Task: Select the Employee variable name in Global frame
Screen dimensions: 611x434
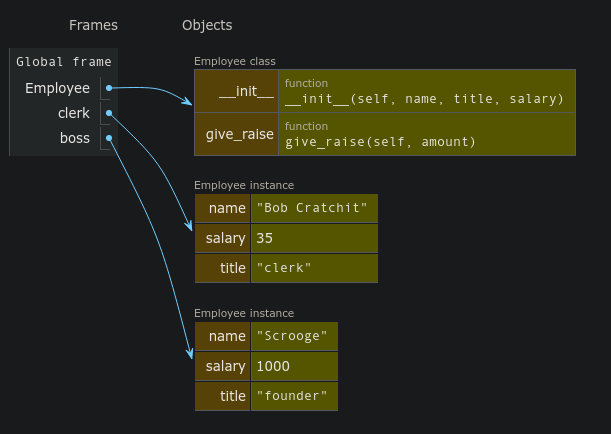Action: click(57, 88)
